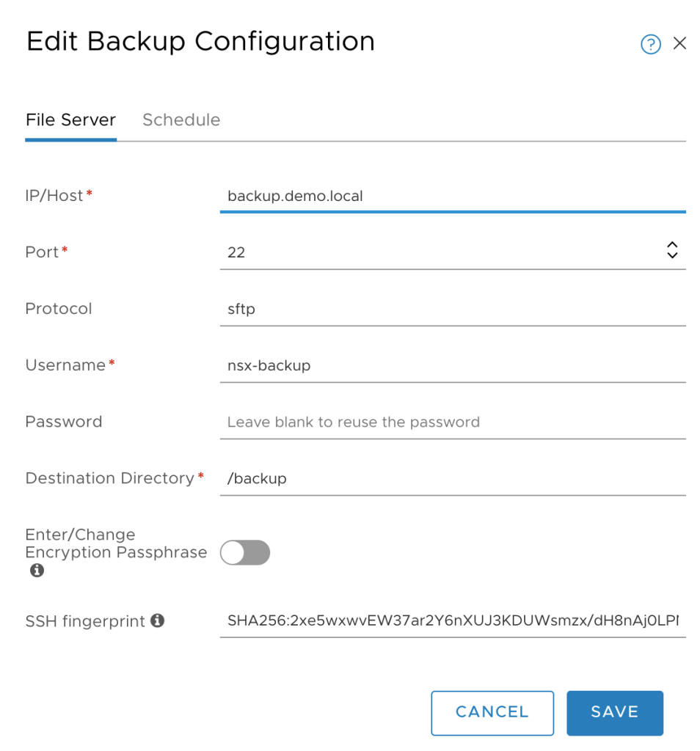Click the Enter/Change Encryption Passphrase label text
700x751 pixels.
[x=116, y=543]
